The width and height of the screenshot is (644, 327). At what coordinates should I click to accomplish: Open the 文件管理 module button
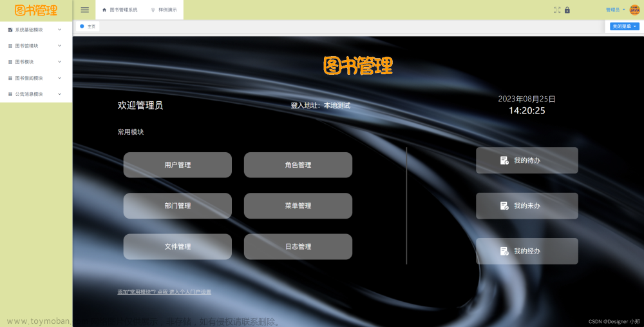[178, 246]
